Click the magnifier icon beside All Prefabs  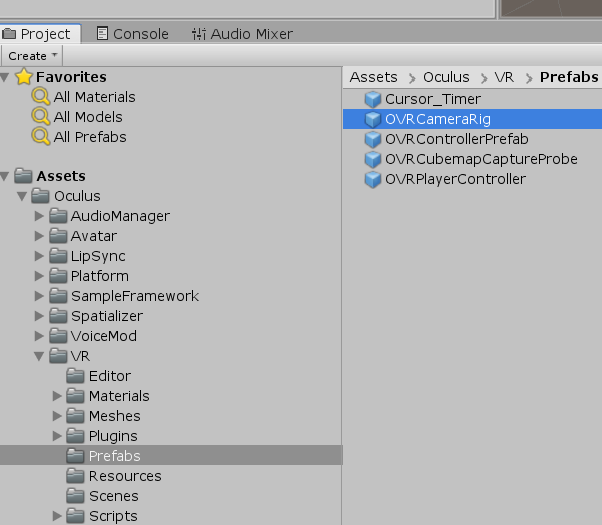(x=41, y=136)
